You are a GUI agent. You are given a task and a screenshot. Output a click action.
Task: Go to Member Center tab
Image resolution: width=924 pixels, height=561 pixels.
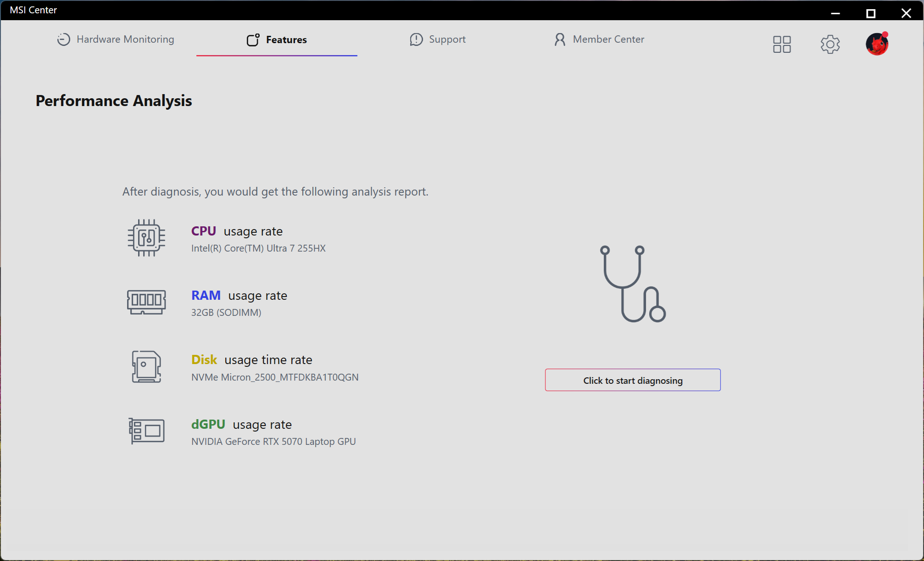click(599, 39)
